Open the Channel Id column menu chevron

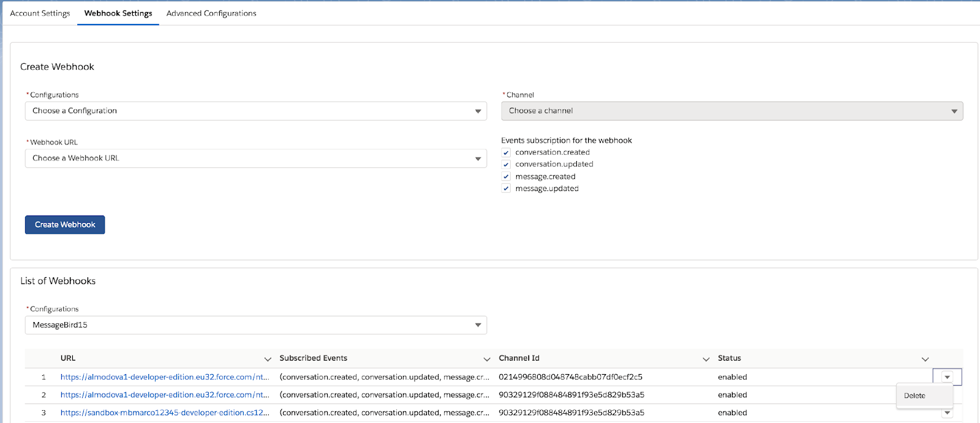pyautogui.click(x=706, y=359)
